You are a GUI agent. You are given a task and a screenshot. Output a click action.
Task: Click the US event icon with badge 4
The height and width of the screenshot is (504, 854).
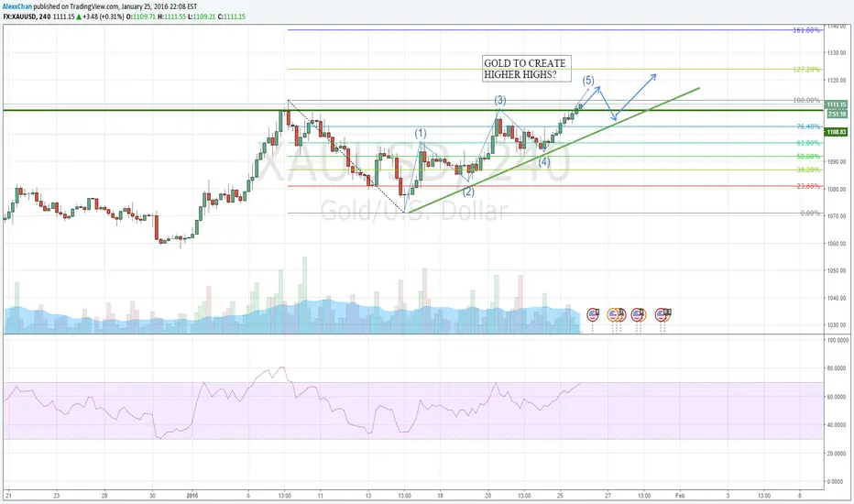point(639,314)
